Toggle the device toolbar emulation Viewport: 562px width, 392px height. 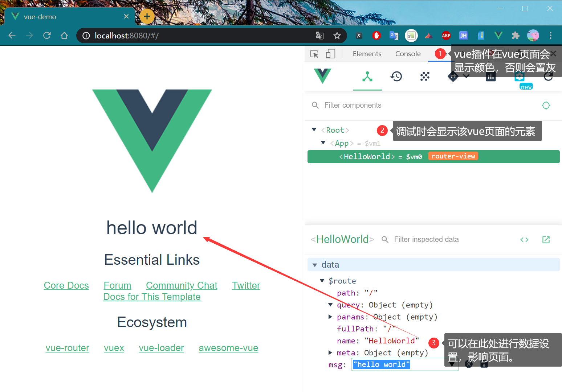coord(330,54)
